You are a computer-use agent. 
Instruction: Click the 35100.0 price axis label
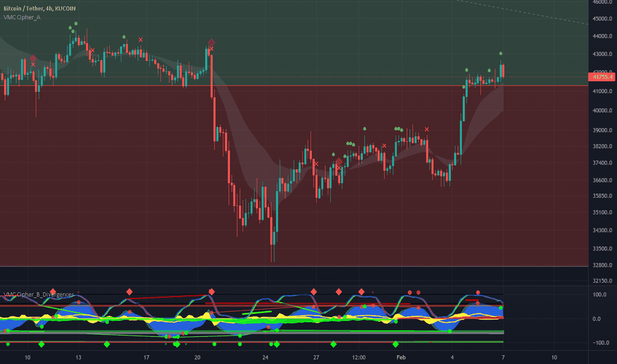pos(602,212)
